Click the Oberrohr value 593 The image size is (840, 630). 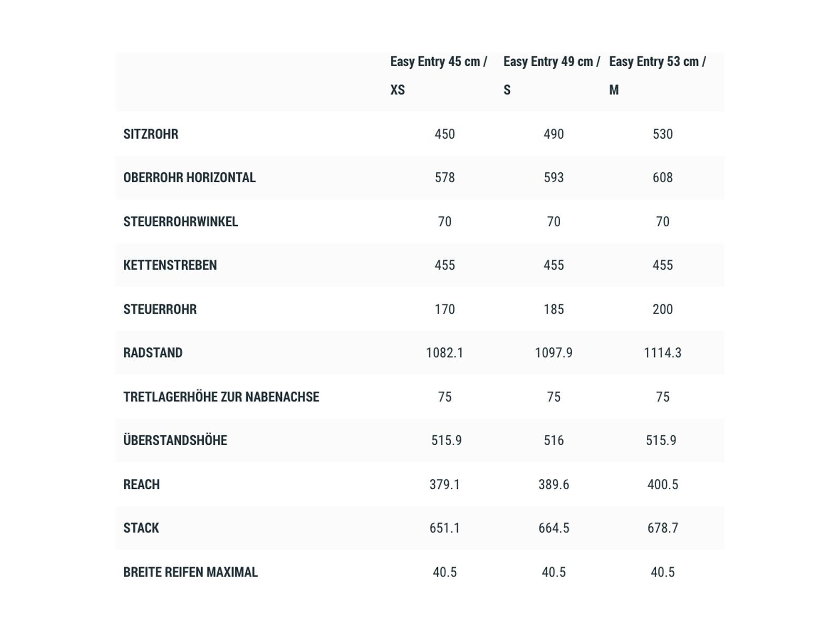tap(554, 177)
